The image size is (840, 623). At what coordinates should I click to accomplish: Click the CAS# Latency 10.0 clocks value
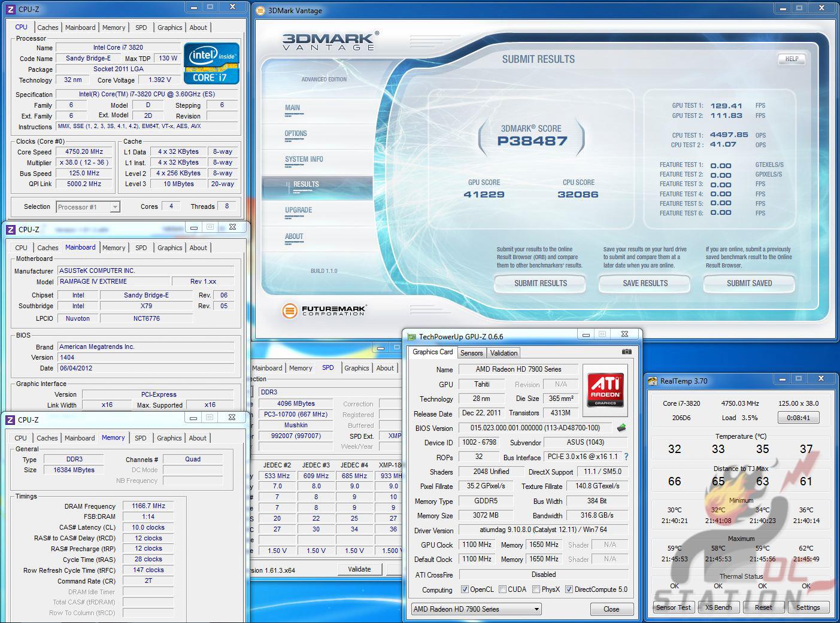(148, 527)
